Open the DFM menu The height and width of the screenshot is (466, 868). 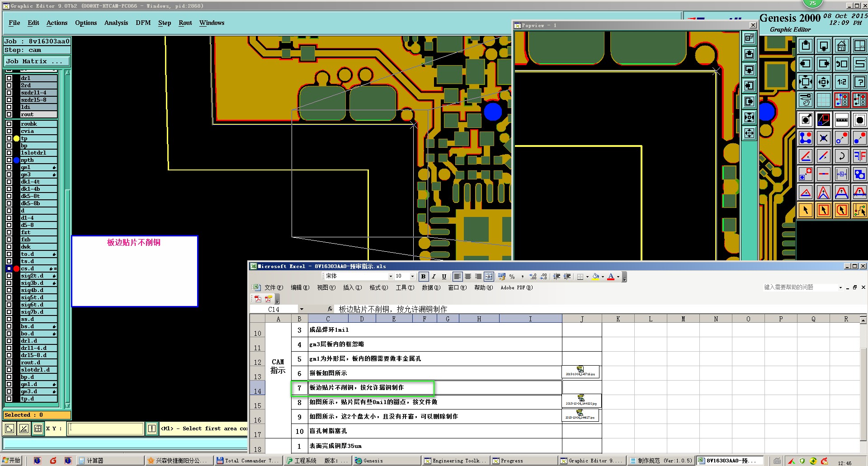tap(143, 23)
